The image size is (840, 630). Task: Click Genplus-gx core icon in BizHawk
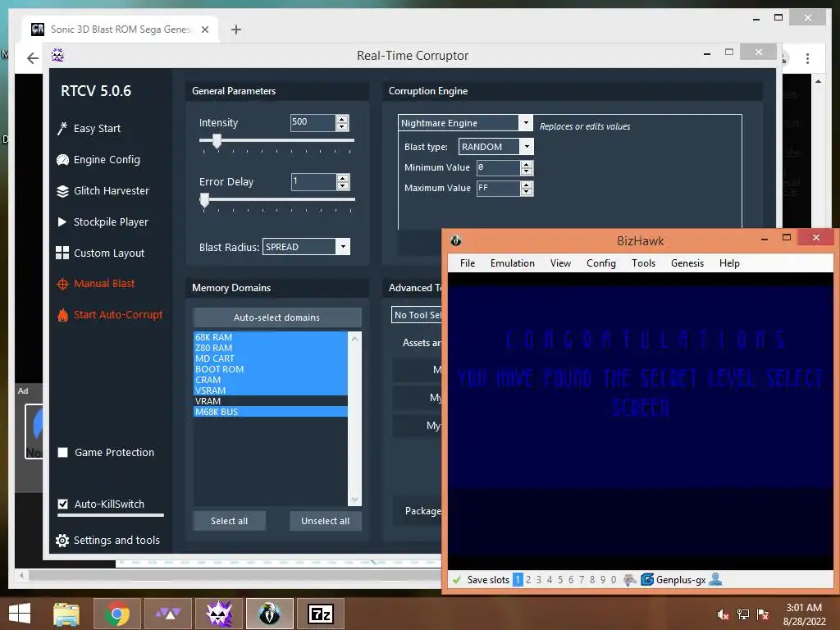pyautogui.click(x=647, y=580)
